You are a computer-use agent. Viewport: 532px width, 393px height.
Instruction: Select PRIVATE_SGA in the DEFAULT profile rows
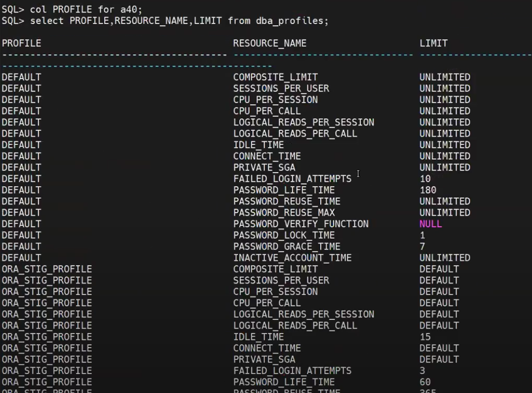click(264, 168)
